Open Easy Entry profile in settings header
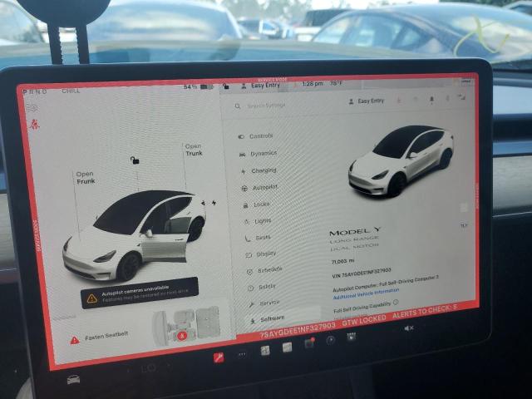The height and width of the screenshot is (399, 532). (x=367, y=101)
